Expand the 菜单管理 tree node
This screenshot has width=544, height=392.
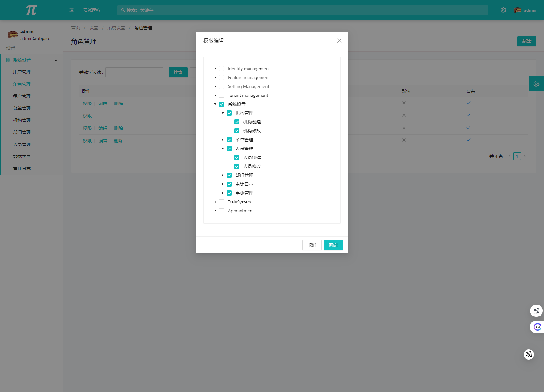[223, 140]
